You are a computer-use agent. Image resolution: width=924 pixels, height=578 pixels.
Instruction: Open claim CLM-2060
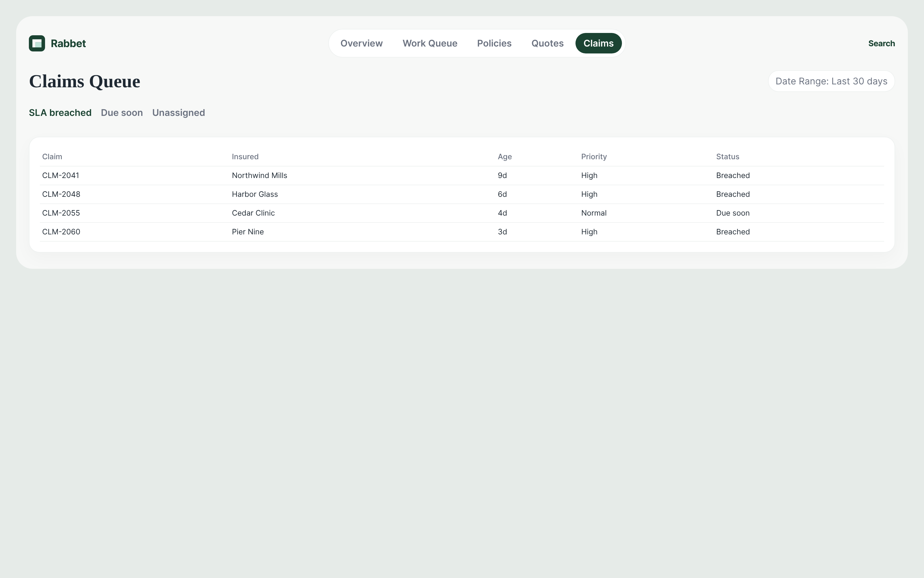(61, 232)
